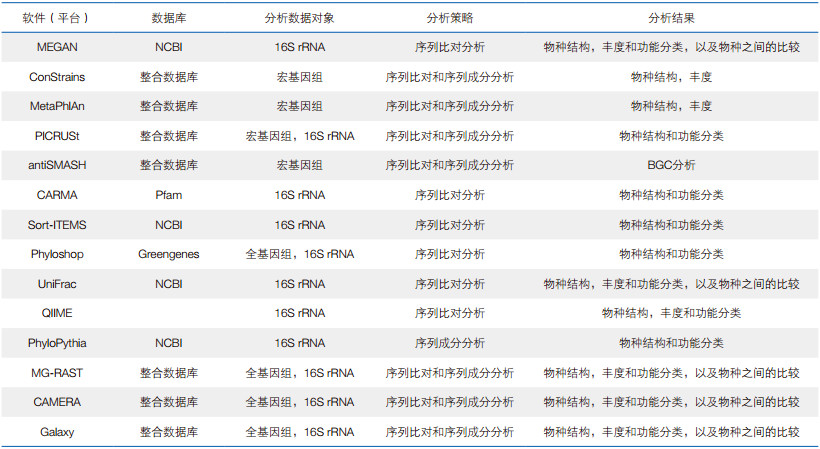This screenshot has width=820, height=449.
Task: Click 宏基因组，16S rRNA in PICRUSt row
Action: [300, 136]
